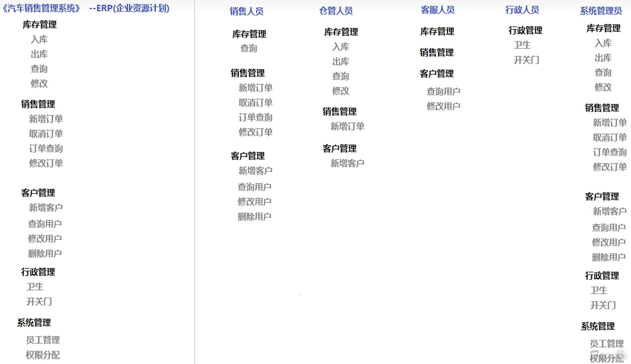Screen dimensions: 631x364
Task: Click 删除用户 in the left system menu
Action: 45,253
